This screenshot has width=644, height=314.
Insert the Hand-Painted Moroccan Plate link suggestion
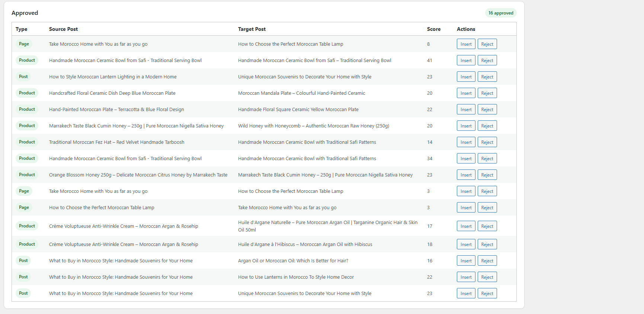(x=466, y=110)
